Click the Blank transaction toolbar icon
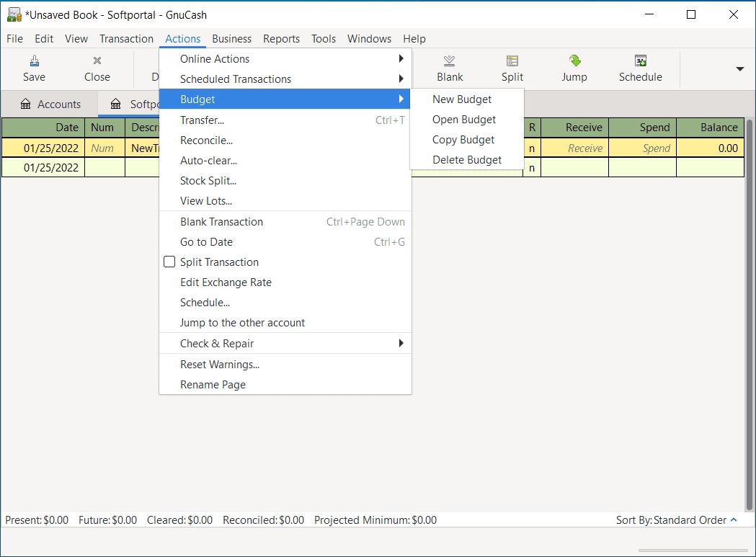The image size is (756, 557). click(450, 61)
